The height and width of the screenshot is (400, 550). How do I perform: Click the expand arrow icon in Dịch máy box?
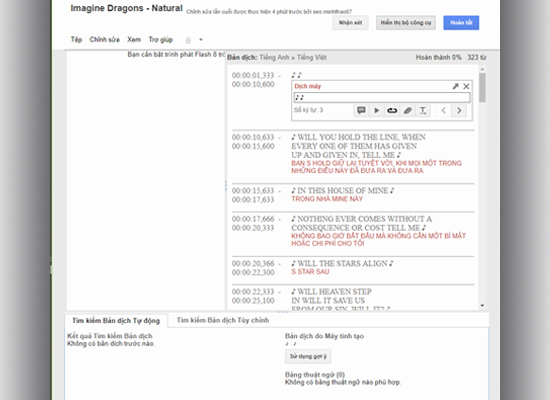(x=455, y=86)
